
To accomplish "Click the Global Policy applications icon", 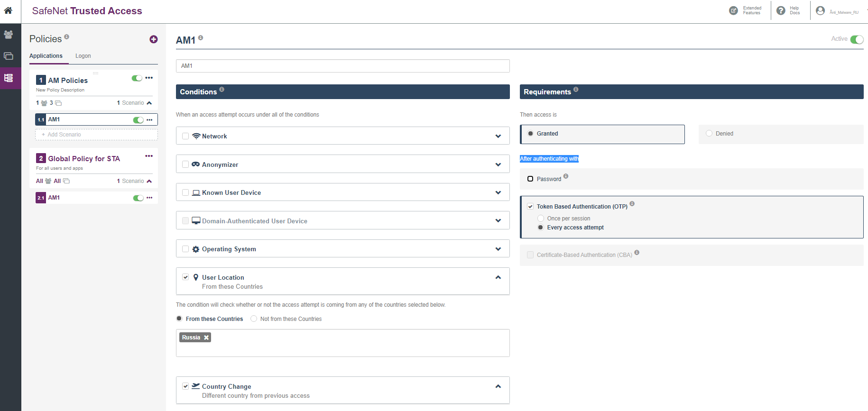I will [x=66, y=181].
